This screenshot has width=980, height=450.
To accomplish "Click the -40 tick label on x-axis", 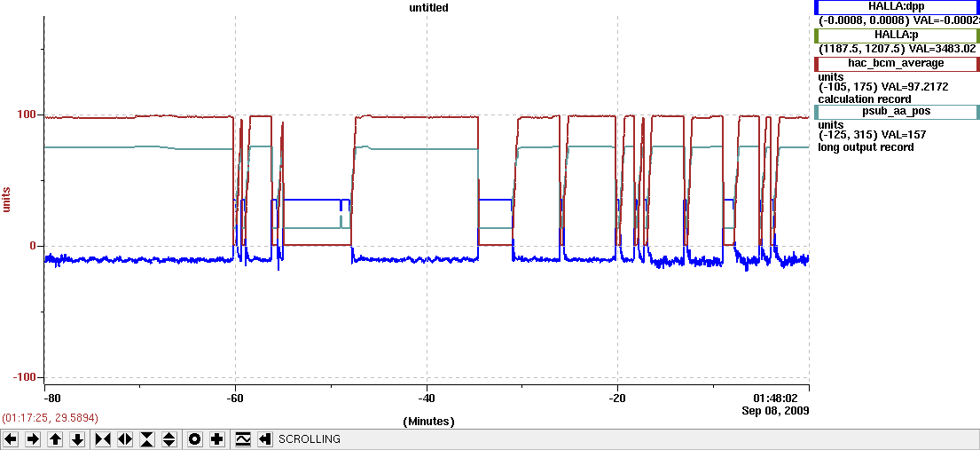I will tap(426, 399).
